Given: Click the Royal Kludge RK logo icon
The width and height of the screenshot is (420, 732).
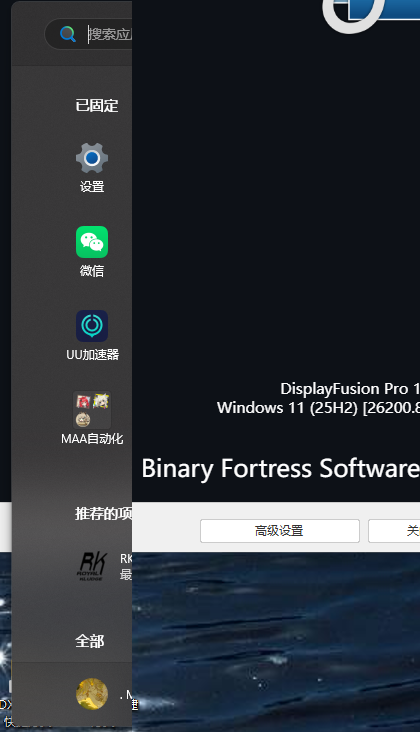Looking at the screenshot, I should coord(92,566).
